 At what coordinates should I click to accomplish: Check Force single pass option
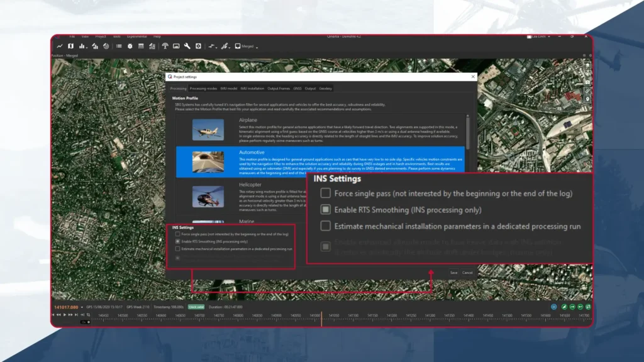(178, 234)
